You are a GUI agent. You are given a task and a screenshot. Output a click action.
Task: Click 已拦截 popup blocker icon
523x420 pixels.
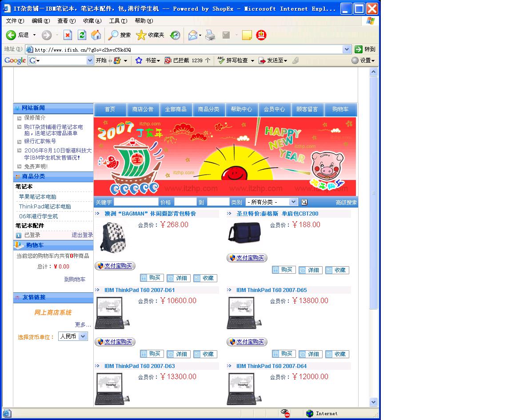coord(168,60)
